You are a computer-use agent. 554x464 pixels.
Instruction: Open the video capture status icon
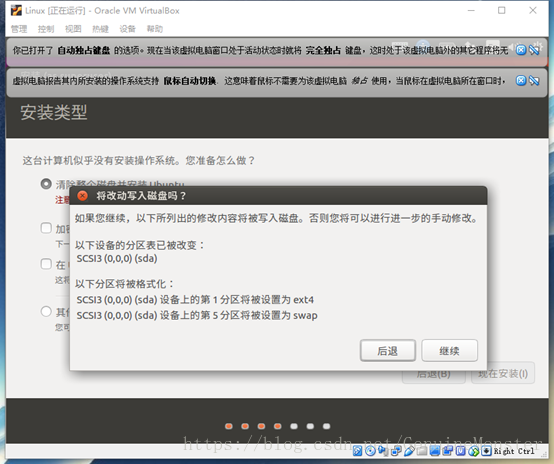(x=448, y=451)
